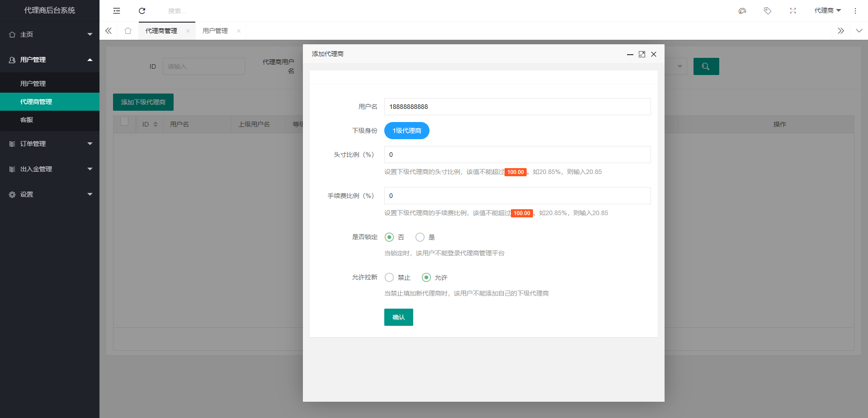Click the 1级代理商 identity button
This screenshot has height=418, width=868.
406,131
